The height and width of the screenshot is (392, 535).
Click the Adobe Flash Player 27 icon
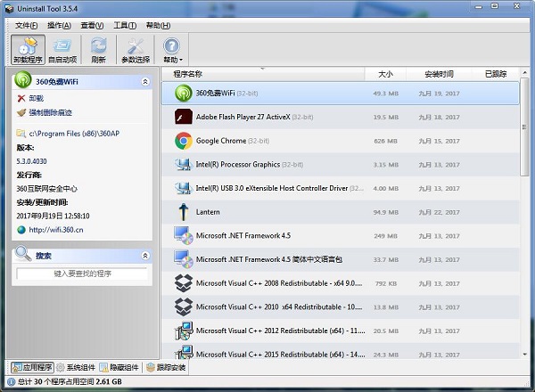(184, 117)
